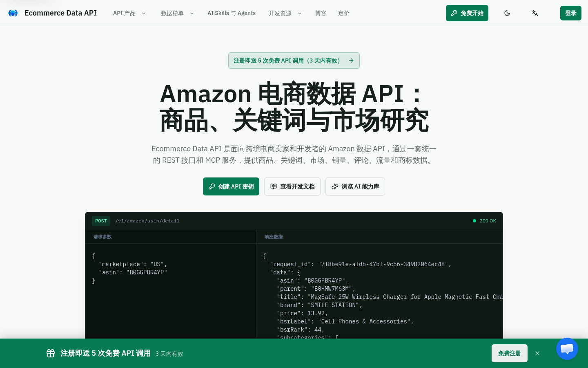Click the 免费开始 button with key icon
This screenshot has width=588, height=368.
point(467,13)
